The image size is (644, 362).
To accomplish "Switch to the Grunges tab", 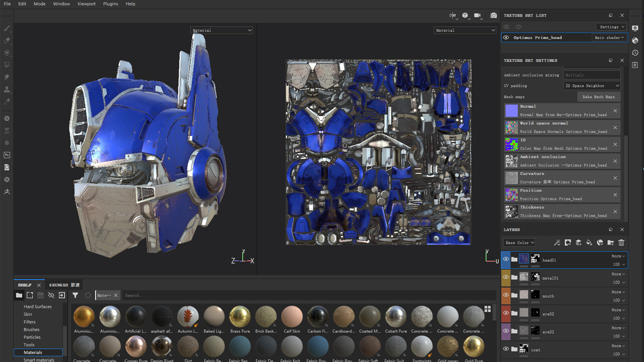I will [64, 285].
